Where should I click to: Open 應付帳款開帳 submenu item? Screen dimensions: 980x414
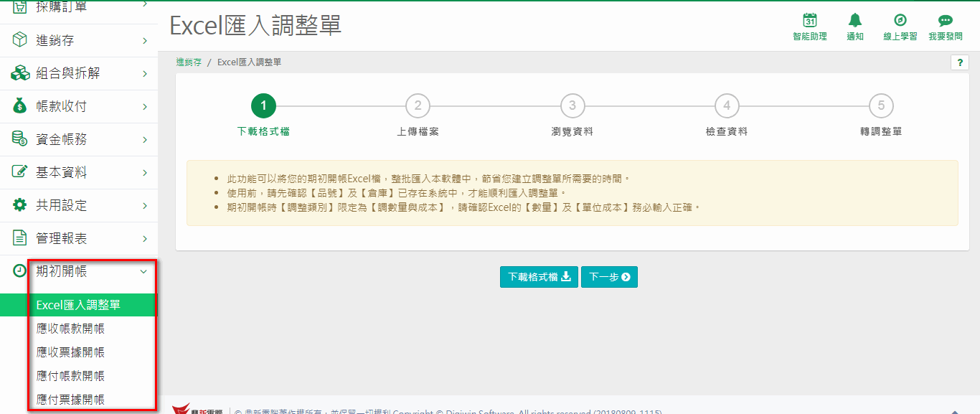coord(70,376)
